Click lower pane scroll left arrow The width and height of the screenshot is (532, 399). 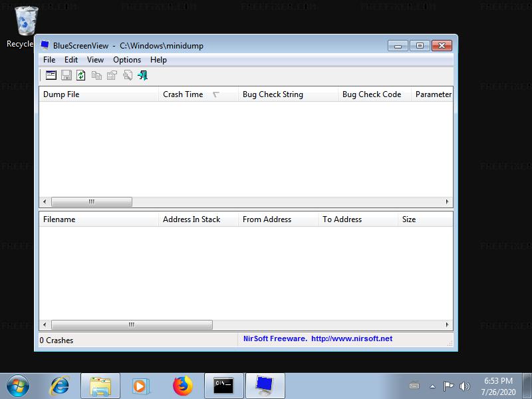click(45, 325)
